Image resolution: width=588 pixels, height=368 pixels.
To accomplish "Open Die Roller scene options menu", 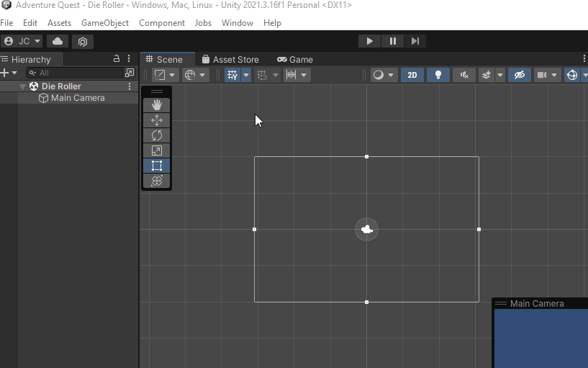I will coord(130,86).
